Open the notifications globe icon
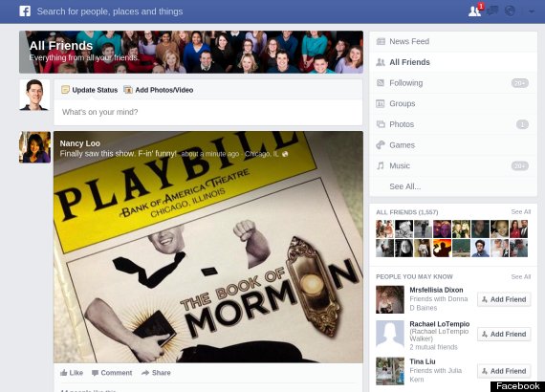The height and width of the screenshot is (392, 545). [510, 11]
